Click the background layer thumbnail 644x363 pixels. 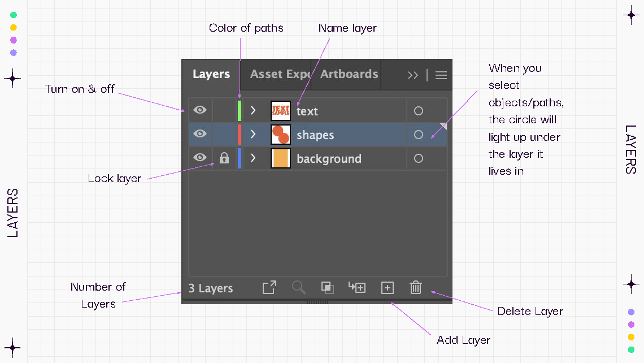[x=281, y=158]
